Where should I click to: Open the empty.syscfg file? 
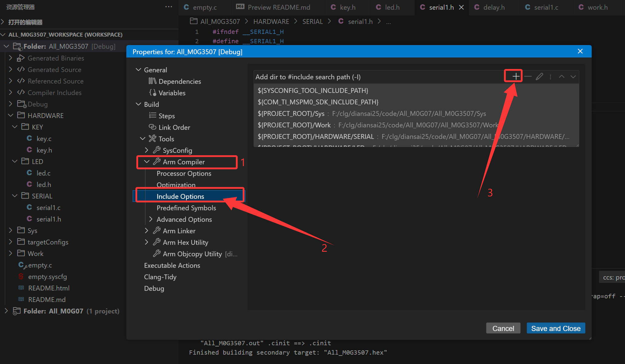47,277
